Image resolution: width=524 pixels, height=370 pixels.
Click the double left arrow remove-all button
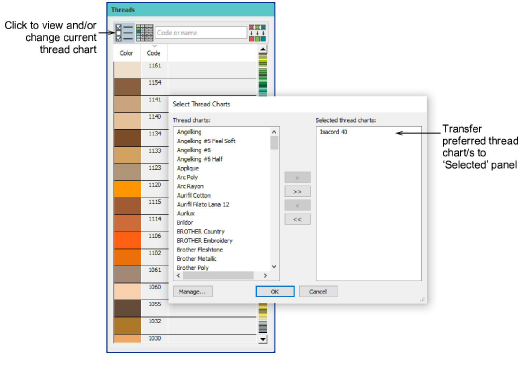(297, 220)
